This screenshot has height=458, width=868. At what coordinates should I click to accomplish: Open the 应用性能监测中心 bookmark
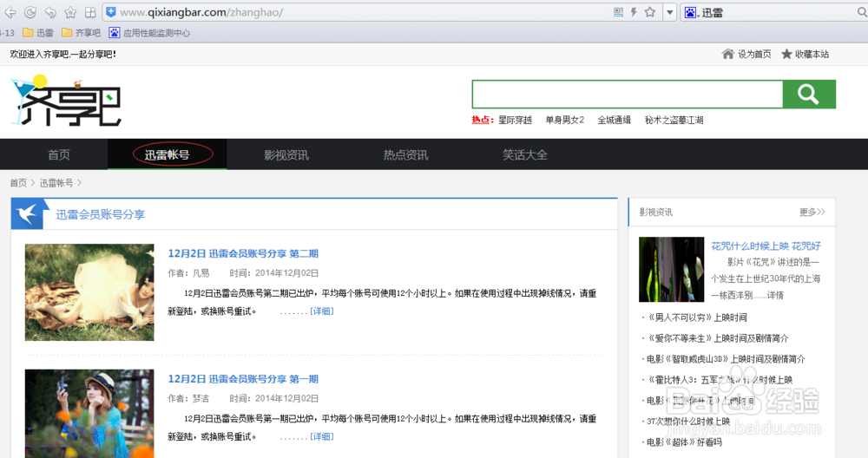[149, 33]
